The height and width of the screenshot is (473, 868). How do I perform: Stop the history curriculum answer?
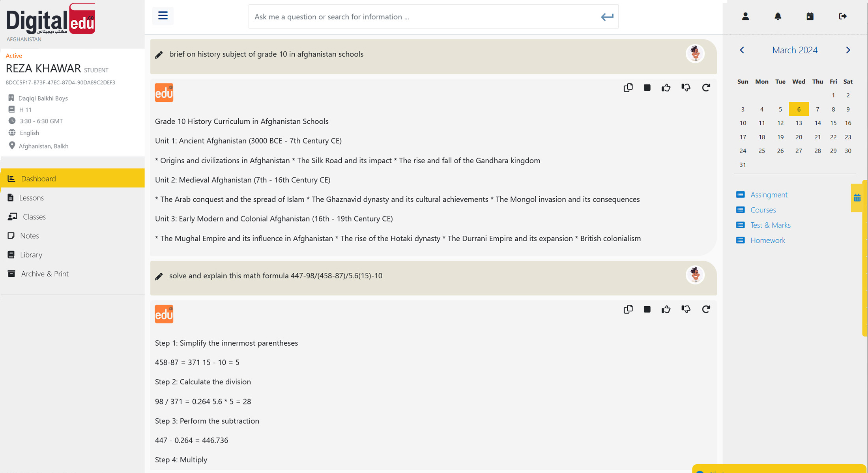pyautogui.click(x=647, y=88)
